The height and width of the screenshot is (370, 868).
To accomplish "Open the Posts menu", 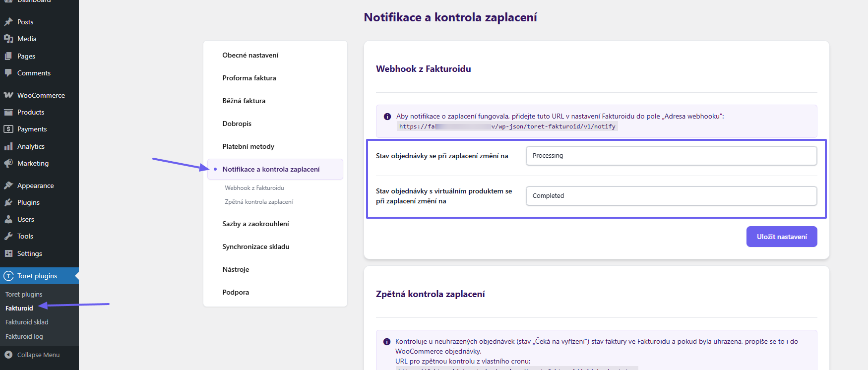I will click(x=39, y=22).
